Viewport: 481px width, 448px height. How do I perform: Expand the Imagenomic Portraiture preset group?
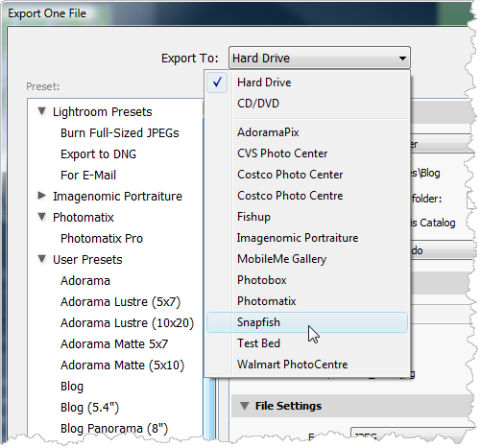click(x=41, y=196)
